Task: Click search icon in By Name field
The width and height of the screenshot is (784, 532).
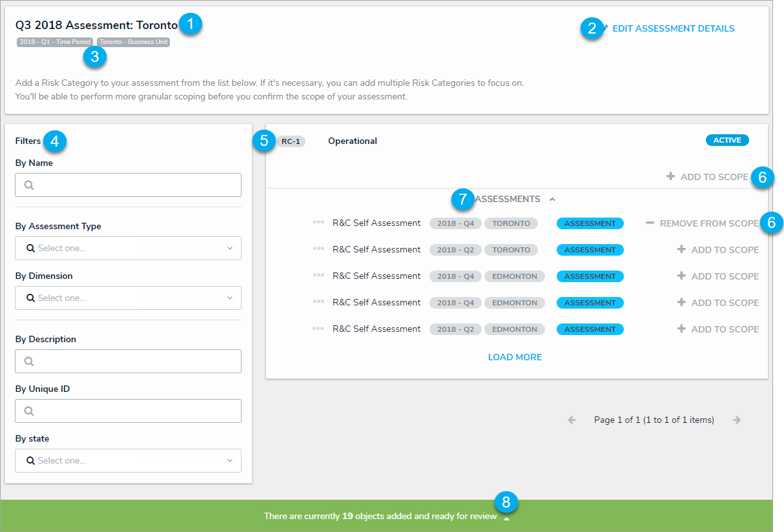Action: 29,185
